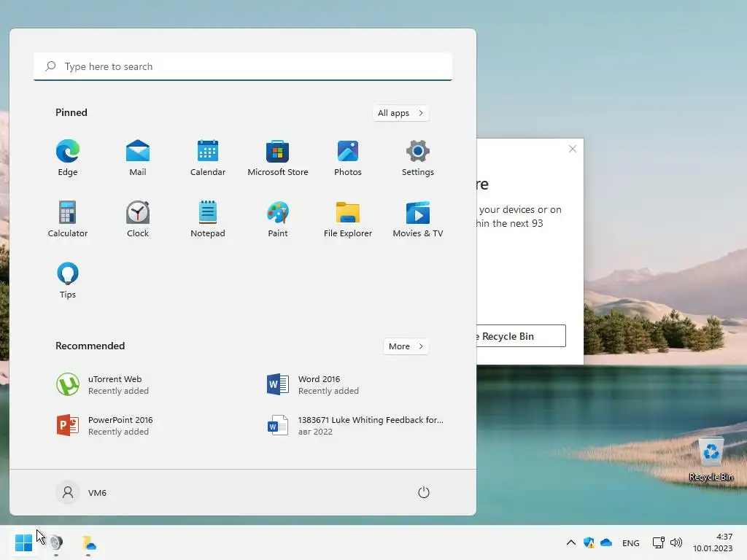Open the VM6 user account menu
This screenshot has height=560, width=747.
coord(82,492)
